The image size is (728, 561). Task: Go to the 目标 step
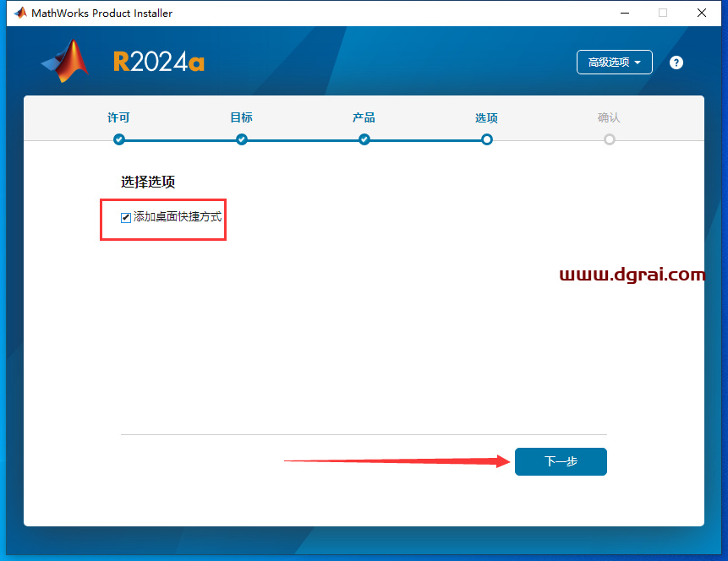[242, 117]
